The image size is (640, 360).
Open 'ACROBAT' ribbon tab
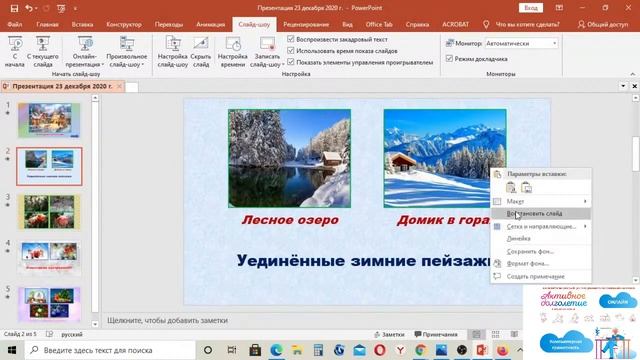click(456, 24)
